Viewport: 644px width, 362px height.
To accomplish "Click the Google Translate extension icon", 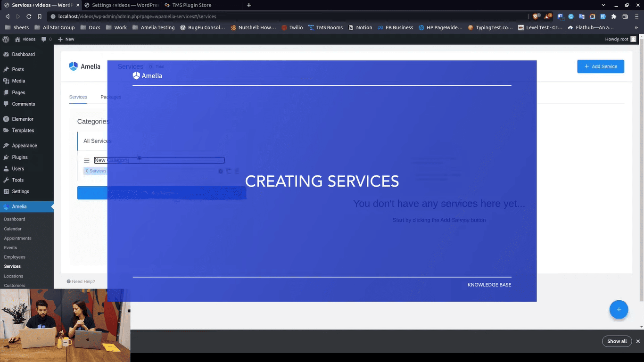I will (x=582, y=16).
